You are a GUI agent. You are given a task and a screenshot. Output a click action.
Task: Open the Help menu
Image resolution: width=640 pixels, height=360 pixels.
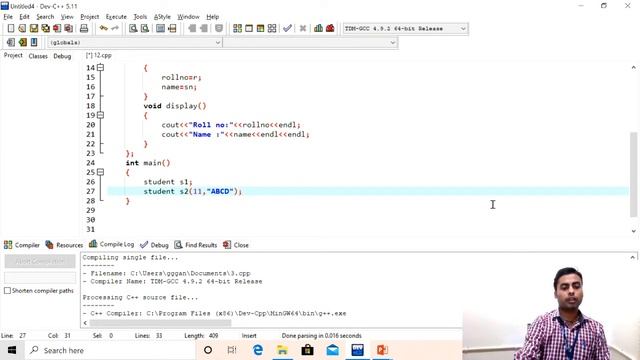[x=213, y=17]
